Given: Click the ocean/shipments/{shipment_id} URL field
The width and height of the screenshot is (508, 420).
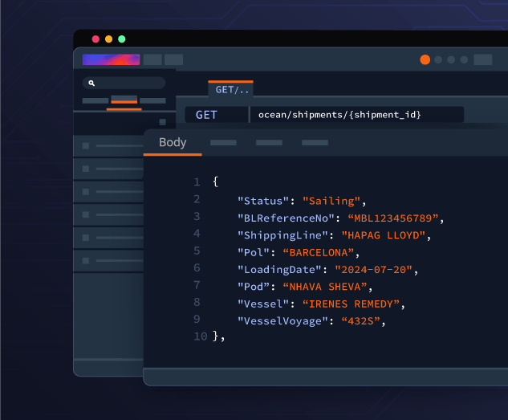Looking at the screenshot, I should (356, 115).
